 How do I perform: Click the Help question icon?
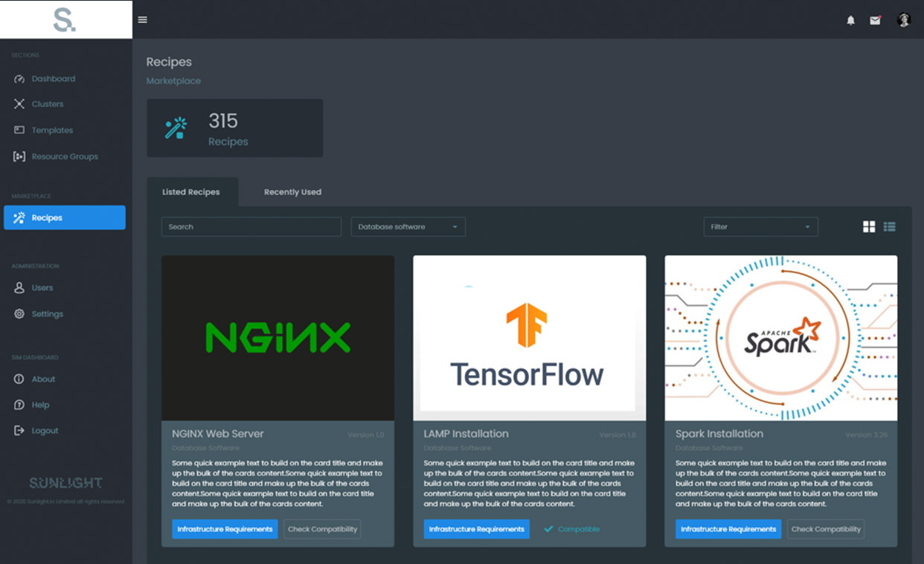tap(19, 405)
